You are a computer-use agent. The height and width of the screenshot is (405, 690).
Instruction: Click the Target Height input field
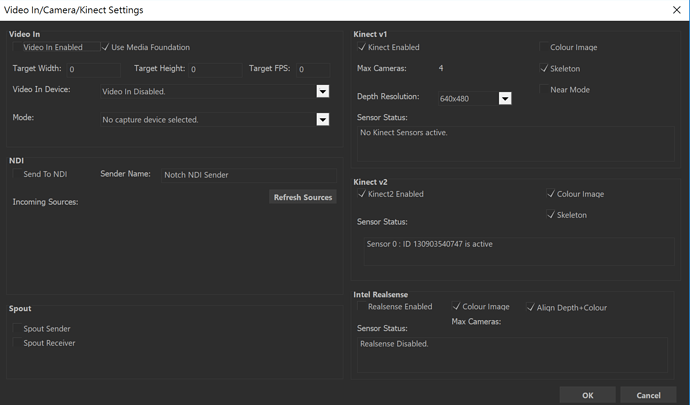tap(215, 70)
